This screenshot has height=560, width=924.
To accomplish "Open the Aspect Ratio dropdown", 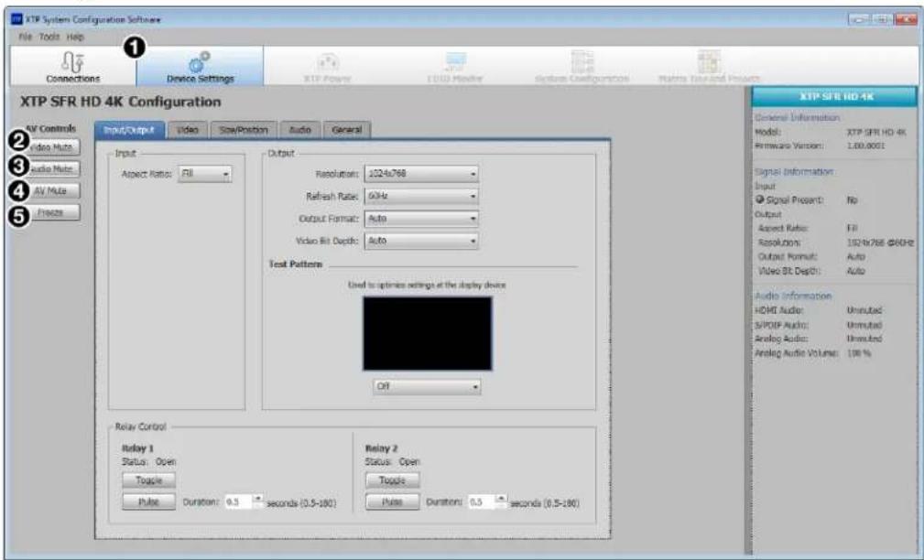I will point(204,174).
